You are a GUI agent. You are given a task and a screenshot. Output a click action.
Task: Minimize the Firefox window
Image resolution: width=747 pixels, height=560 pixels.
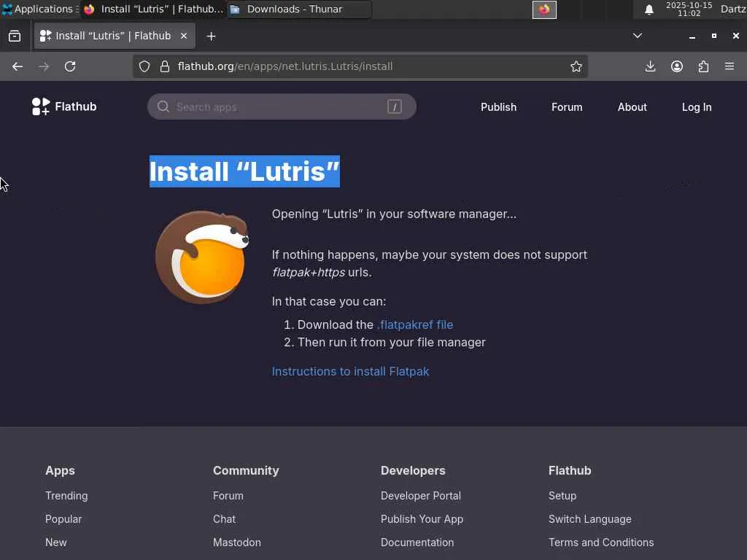[692, 36]
